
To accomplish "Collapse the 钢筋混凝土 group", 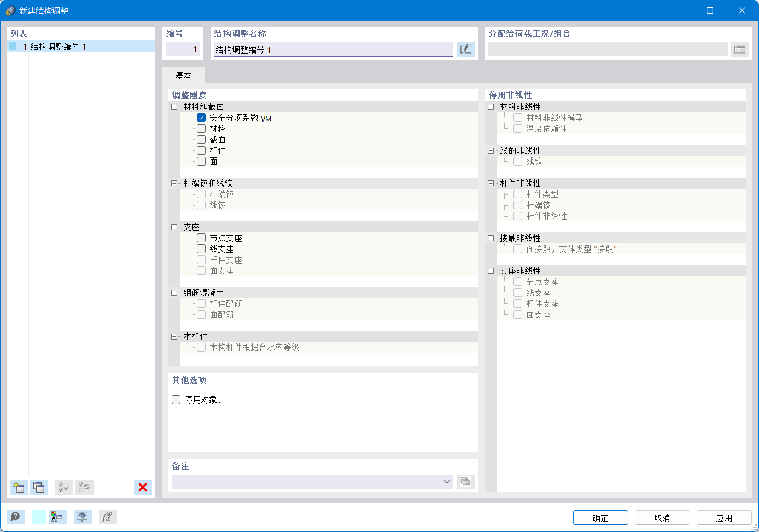I will (174, 293).
